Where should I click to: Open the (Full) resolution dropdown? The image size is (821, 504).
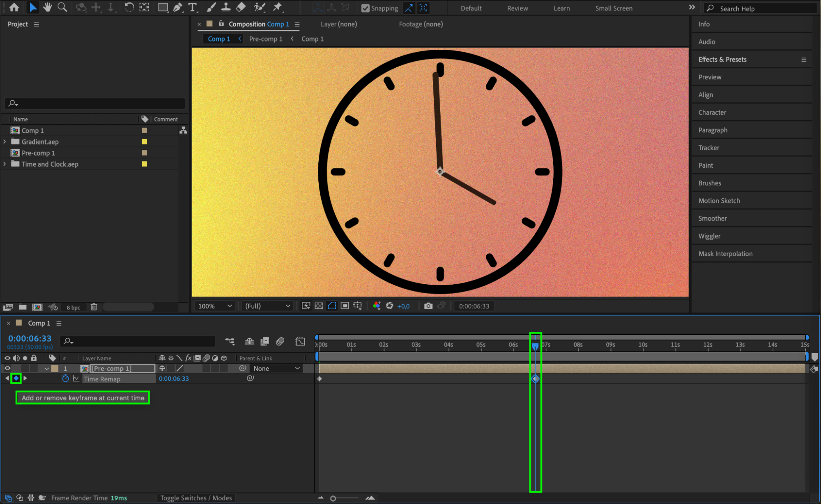pyautogui.click(x=268, y=306)
